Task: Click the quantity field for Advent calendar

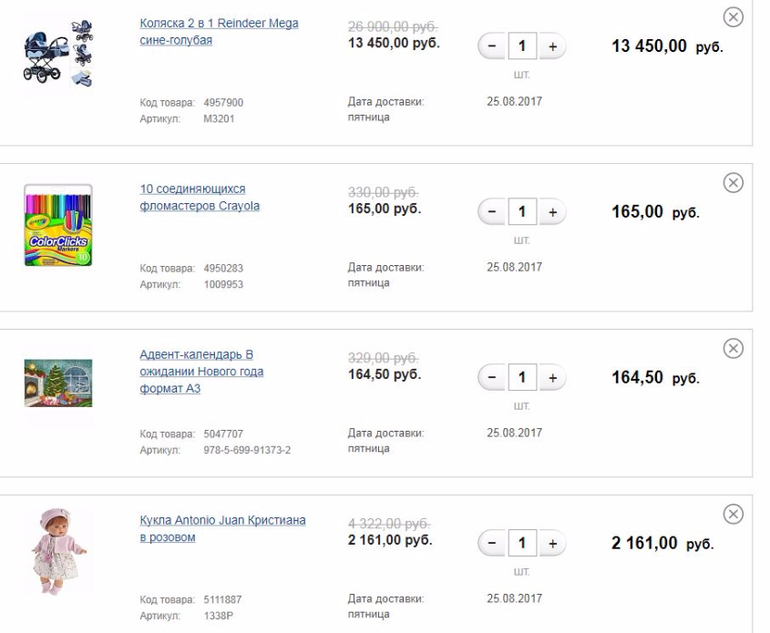Action: [x=522, y=378]
